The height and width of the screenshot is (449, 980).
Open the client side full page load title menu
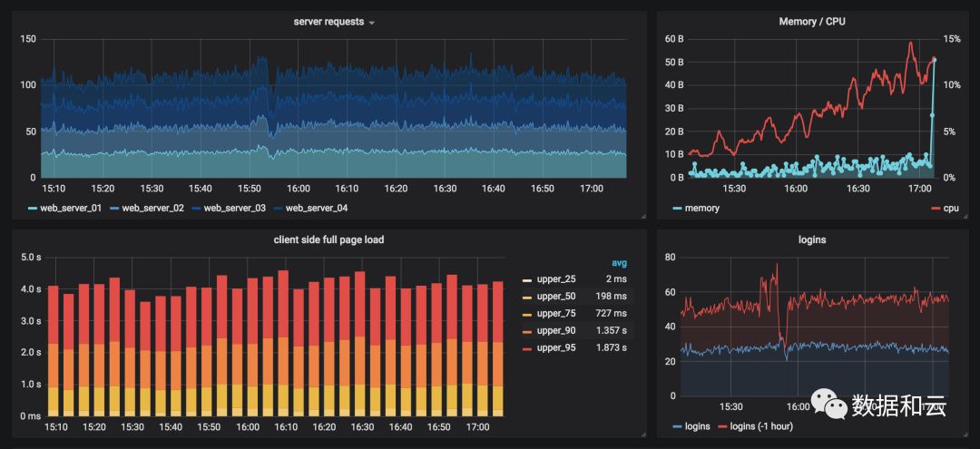pyautogui.click(x=328, y=239)
